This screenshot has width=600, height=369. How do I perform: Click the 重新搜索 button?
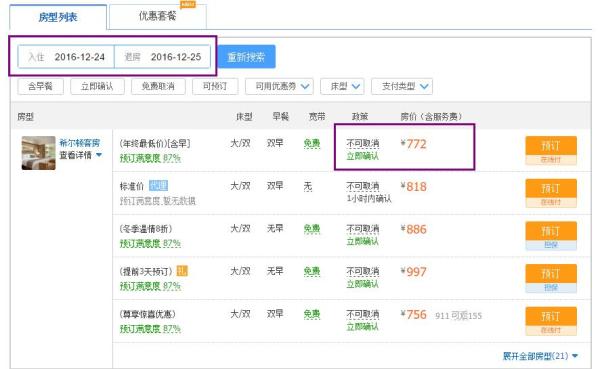[246, 57]
